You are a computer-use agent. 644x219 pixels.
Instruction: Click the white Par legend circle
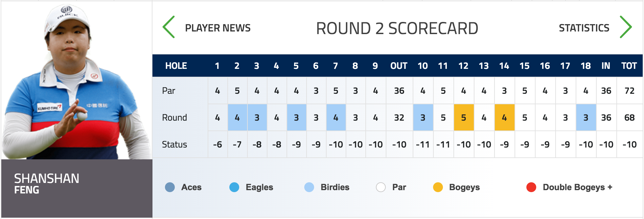[x=381, y=187]
